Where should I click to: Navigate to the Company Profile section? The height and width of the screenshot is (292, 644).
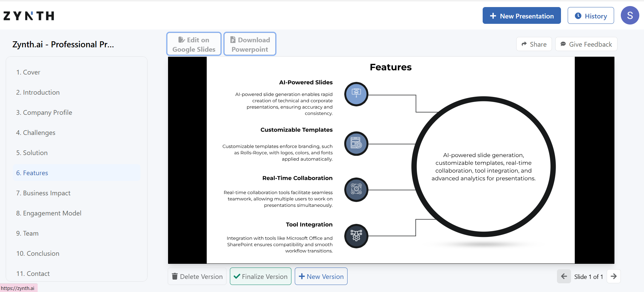click(x=44, y=112)
